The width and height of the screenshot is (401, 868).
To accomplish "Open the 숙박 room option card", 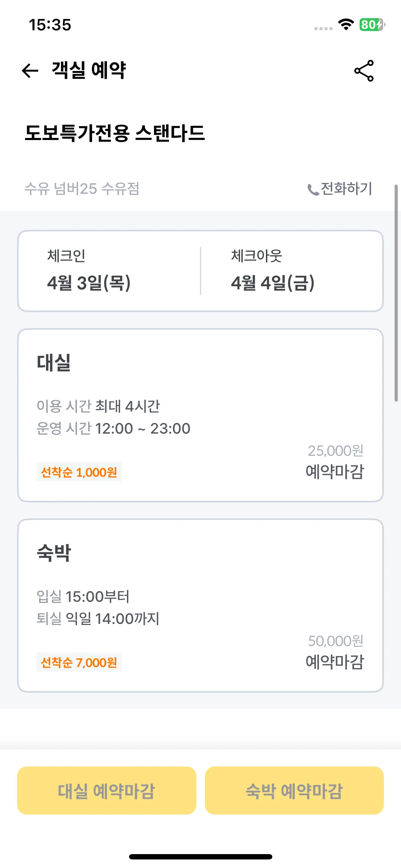I will pyautogui.click(x=201, y=606).
